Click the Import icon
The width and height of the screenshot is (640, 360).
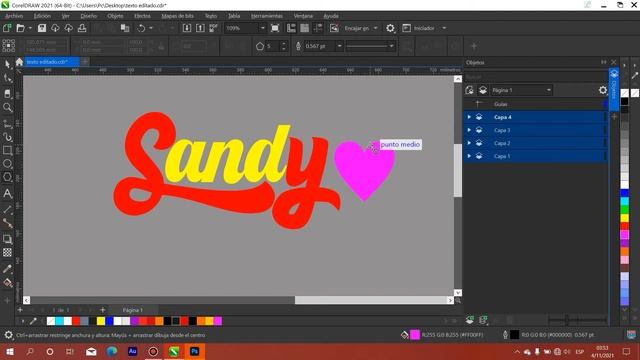(x=187, y=28)
